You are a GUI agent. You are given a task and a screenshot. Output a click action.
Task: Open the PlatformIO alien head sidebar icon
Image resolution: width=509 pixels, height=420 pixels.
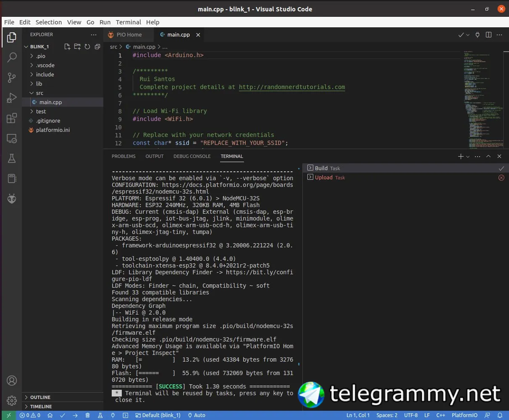point(12,199)
